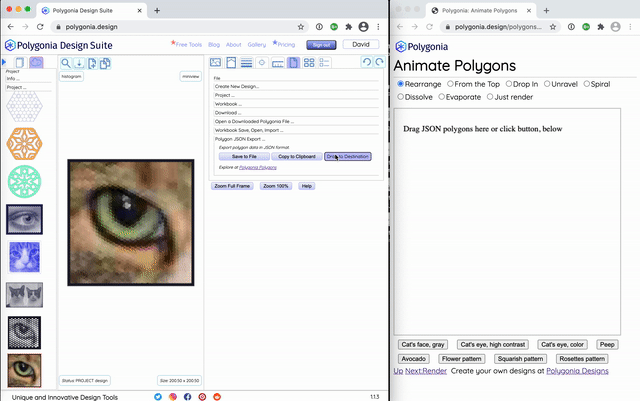Expand the Info ... row in sidebar
Viewport: 640px width, 401px height.
tap(29, 78)
